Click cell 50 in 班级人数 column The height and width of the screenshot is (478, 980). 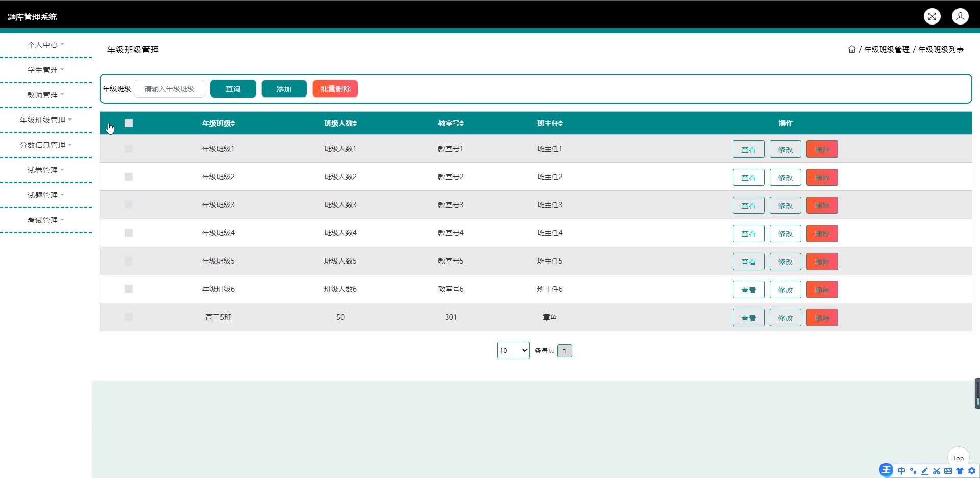pyautogui.click(x=340, y=317)
